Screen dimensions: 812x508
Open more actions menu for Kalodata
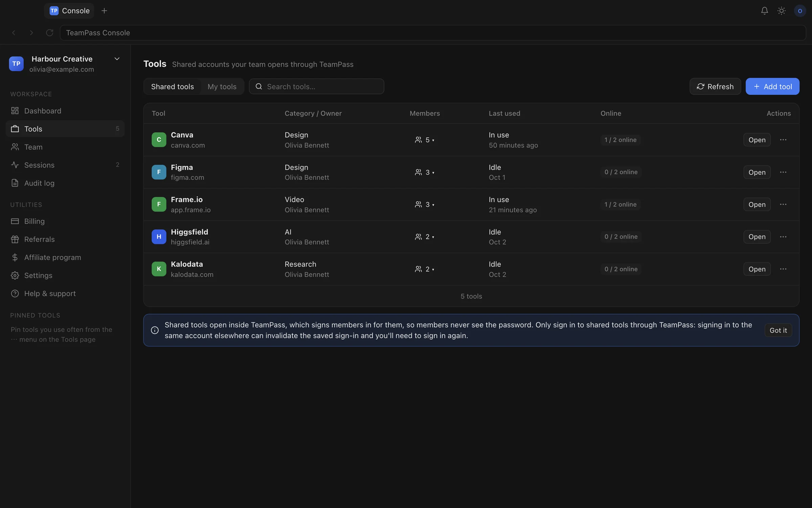[x=783, y=269]
